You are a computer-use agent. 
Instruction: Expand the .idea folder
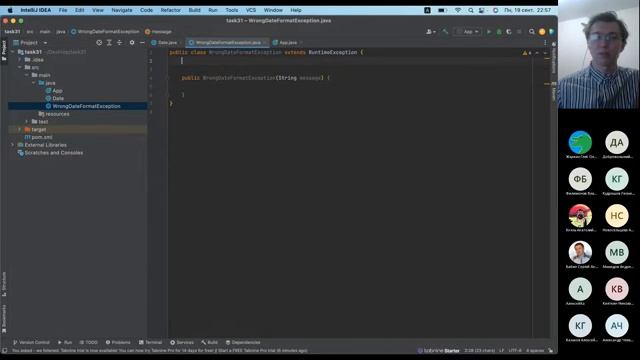[x=20, y=60]
